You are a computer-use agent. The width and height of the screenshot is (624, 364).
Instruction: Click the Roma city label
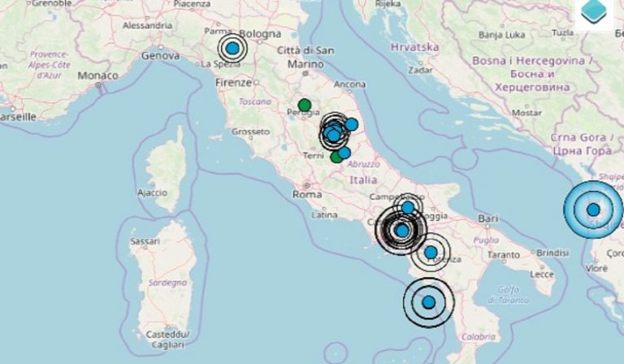coord(307,194)
